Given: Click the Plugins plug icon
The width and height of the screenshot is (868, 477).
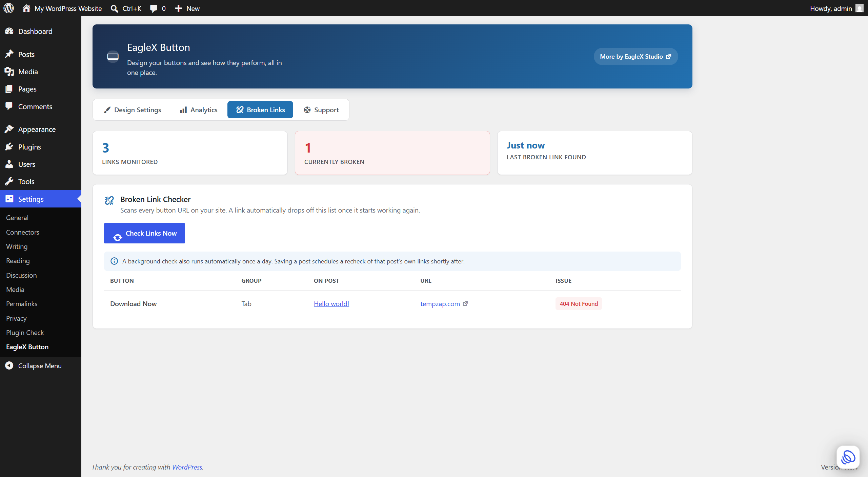Looking at the screenshot, I should click(x=9, y=147).
